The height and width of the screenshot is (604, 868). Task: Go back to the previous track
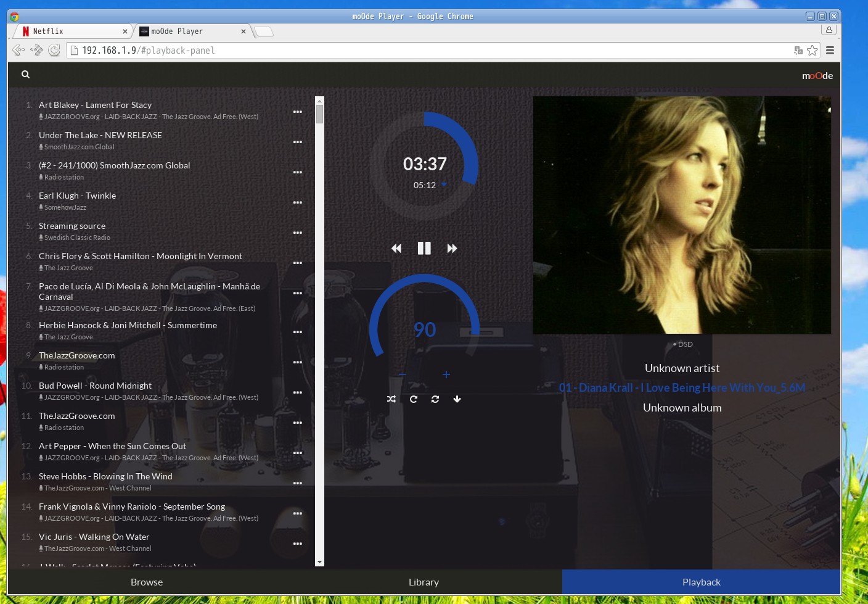tap(396, 248)
